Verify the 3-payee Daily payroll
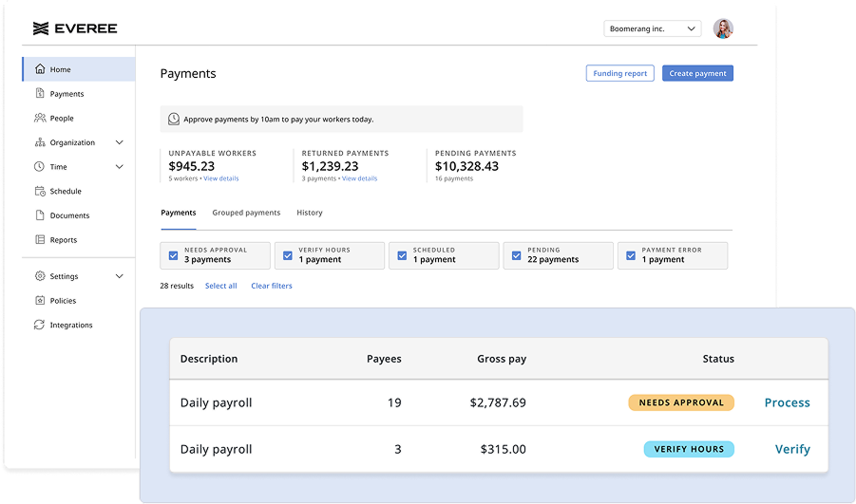Viewport: 856px width, 504px height. tap(792, 449)
